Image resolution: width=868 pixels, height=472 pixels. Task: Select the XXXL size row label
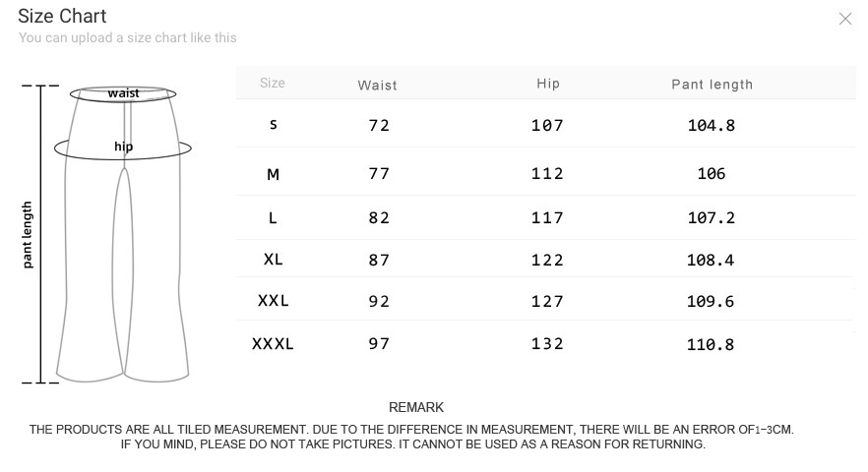click(x=274, y=344)
